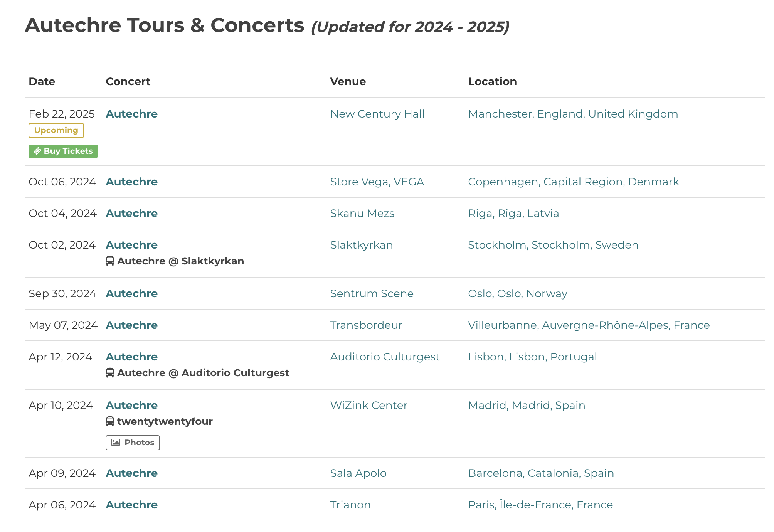
Task: Click the image icon in the Photos button
Action: pyautogui.click(x=116, y=443)
